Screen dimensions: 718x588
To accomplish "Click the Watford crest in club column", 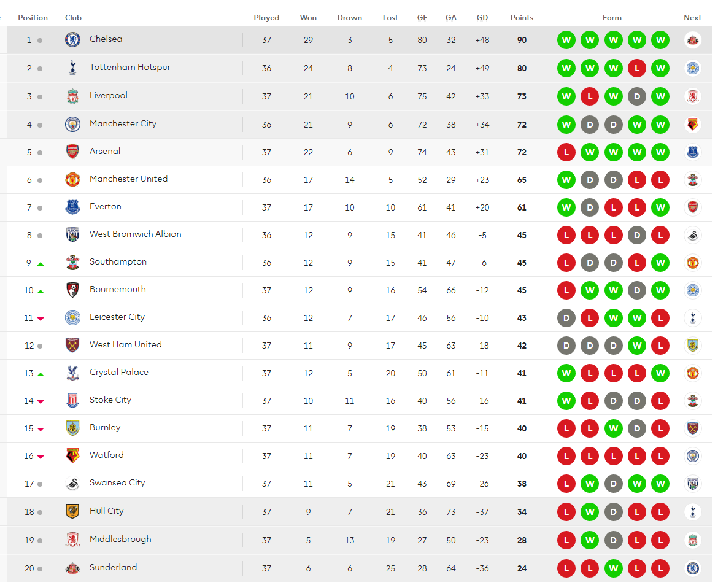I will point(72,455).
